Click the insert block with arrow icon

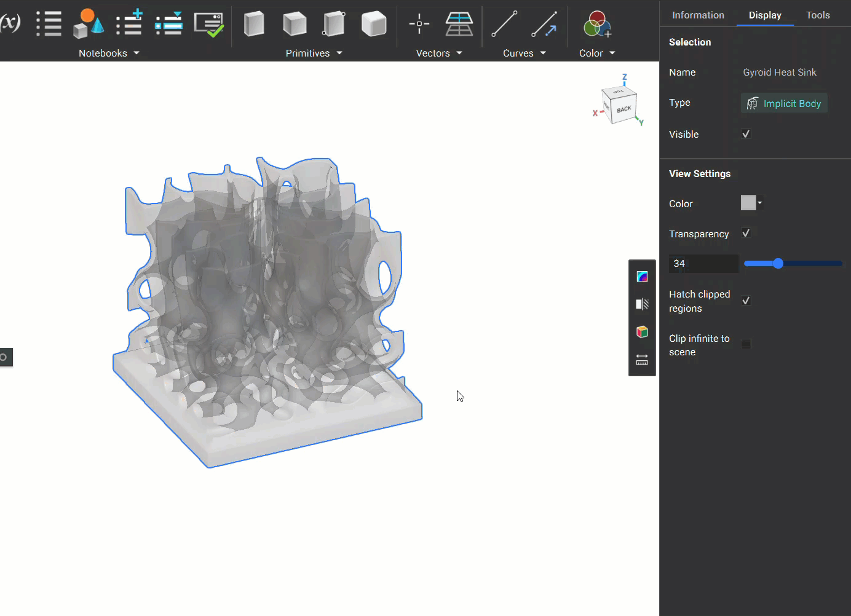tap(169, 24)
